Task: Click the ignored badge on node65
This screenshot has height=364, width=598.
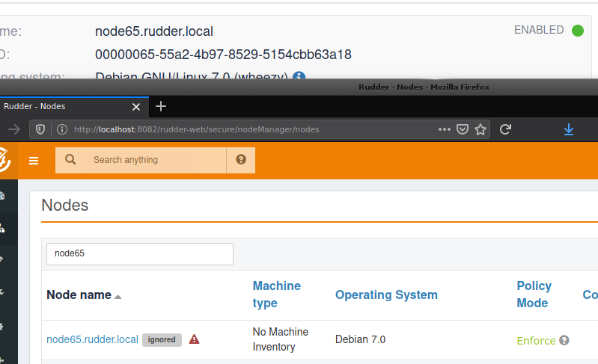Action: point(162,339)
